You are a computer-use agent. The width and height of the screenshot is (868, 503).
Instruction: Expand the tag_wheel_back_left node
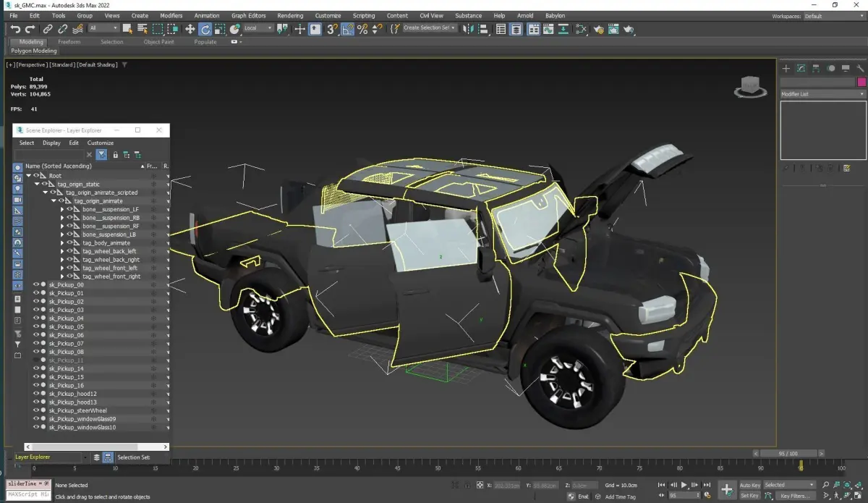pos(62,251)
